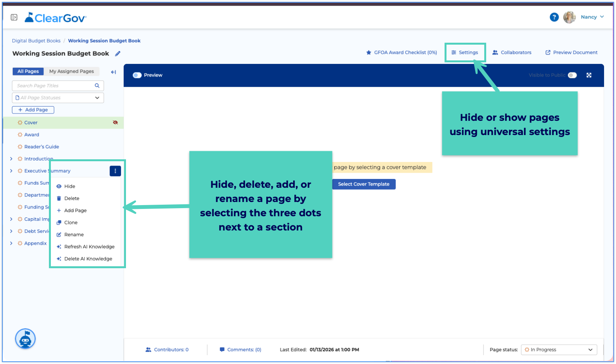Select Executive Summary tree item label

point(47,171)
